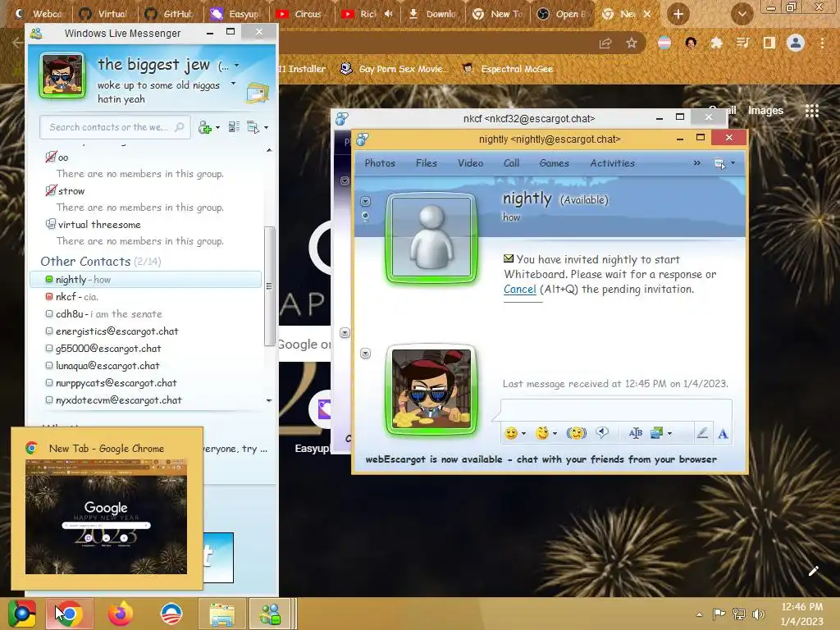840x630 pixels.
Task: Bookmark this page with Chrome star icon
Action: (632, 43)
